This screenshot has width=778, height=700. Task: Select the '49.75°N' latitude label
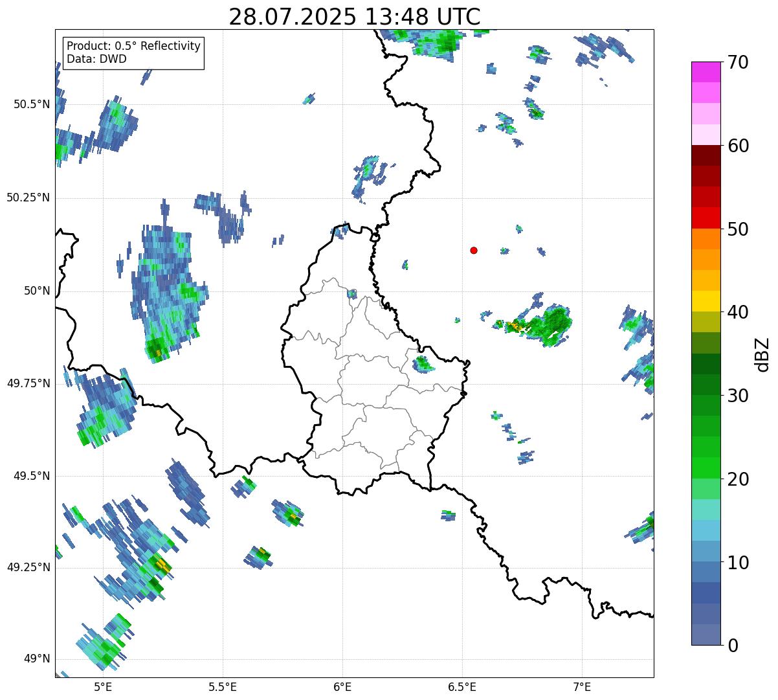pos(28,383)
